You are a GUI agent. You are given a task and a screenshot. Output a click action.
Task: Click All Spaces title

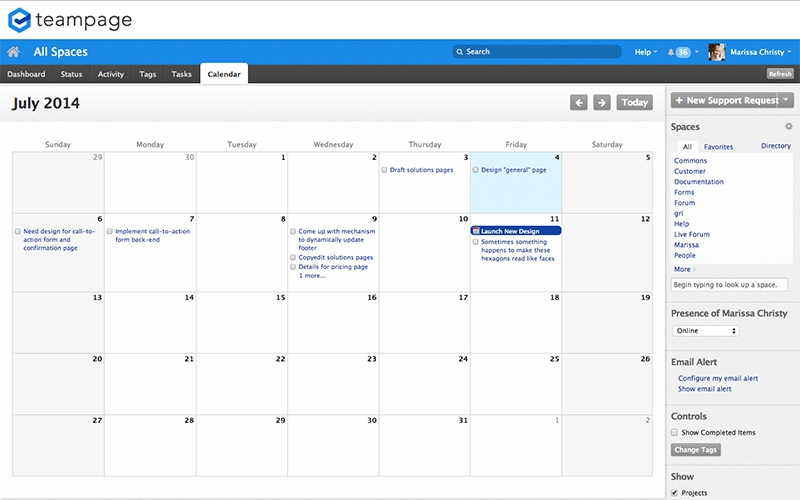(60, 52)
